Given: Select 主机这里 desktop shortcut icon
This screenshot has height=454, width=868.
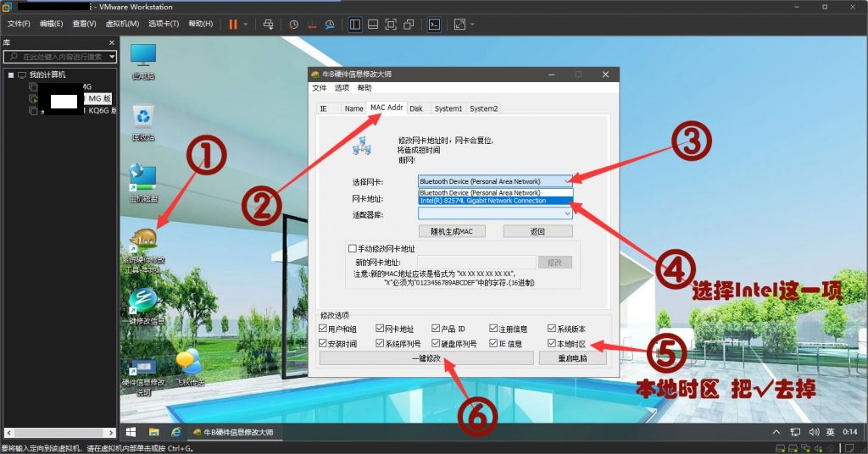Looking at the screenshot, I should pyautogui.click(x=143, y=183).
